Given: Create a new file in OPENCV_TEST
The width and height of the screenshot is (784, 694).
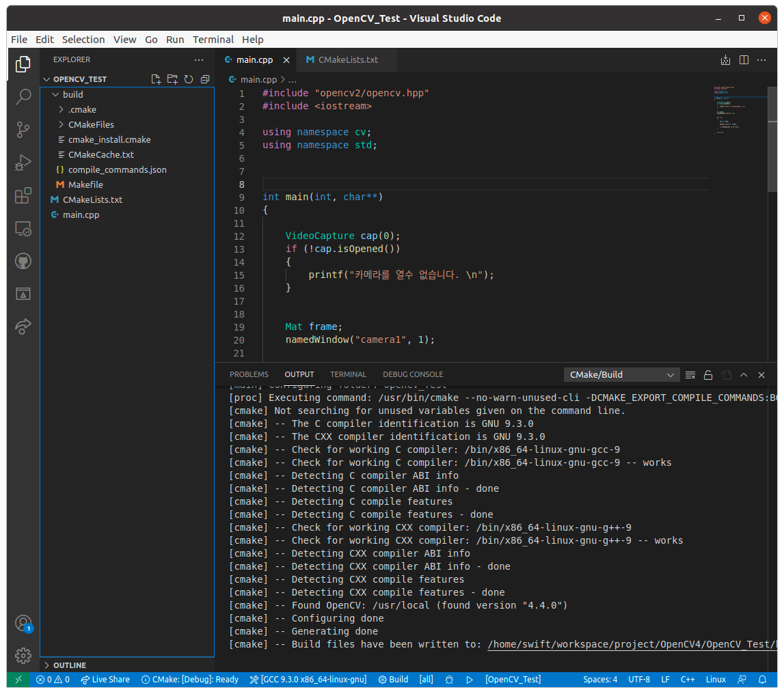Looking at the screenshot, I should (156, 79).
